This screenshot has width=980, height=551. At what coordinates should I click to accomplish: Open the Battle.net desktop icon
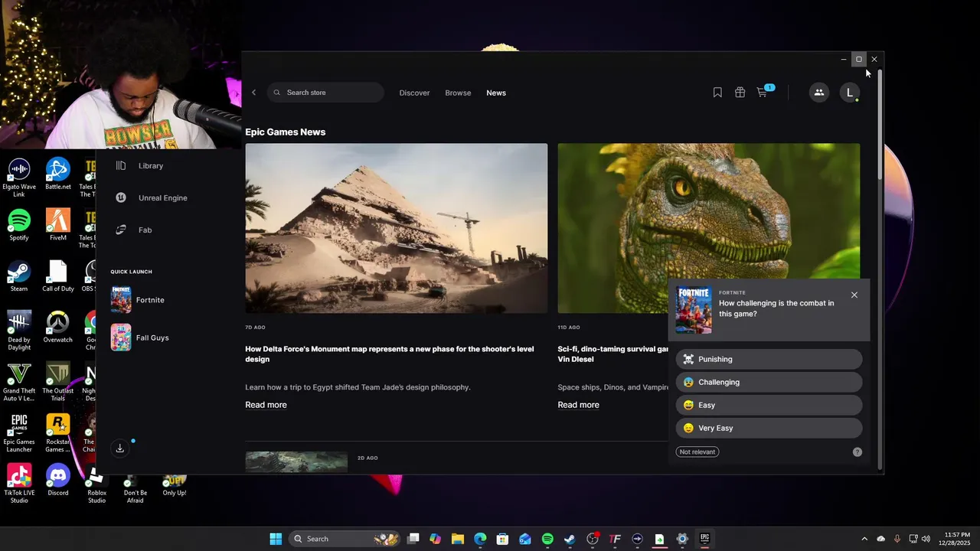(x=57, y=174)
